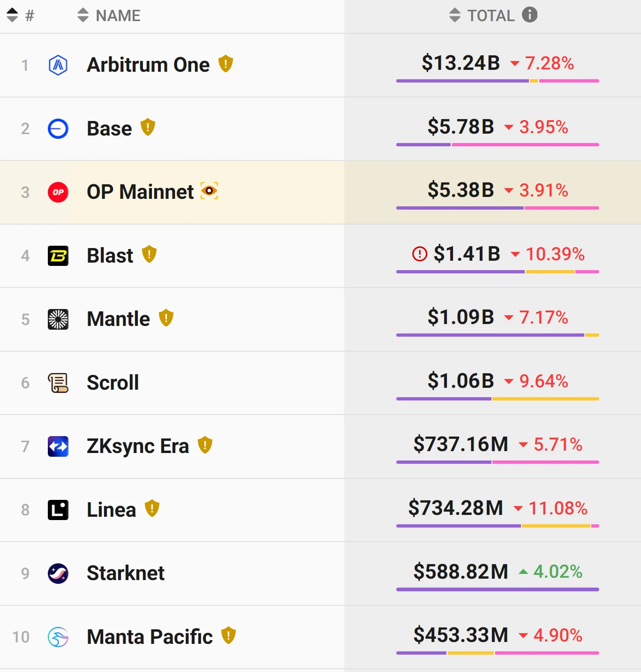This screenshot has height=672, width=641.
Task: Click the red OP Mainnet logo
Action: 58,192
